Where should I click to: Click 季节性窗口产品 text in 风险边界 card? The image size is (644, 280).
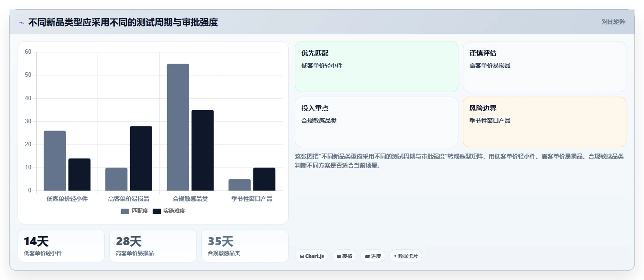coord(490,121)
